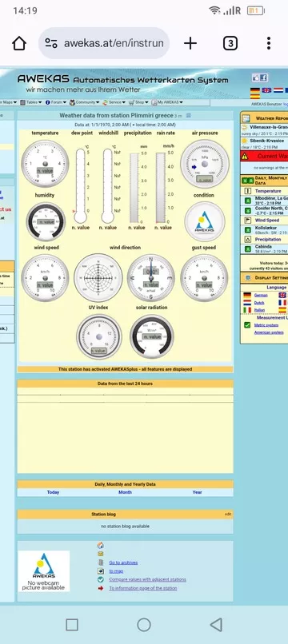
Task: Open a new browser tab with plus
Action: (190, 43)
